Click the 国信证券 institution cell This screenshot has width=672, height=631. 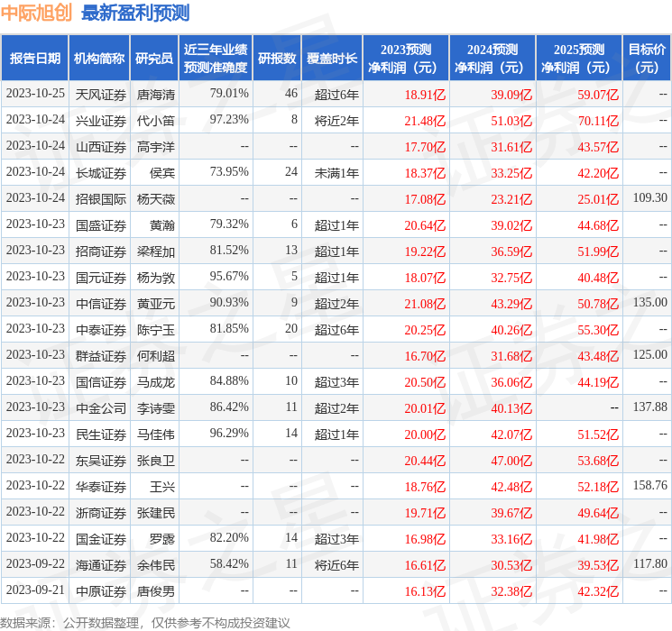click(x=101, y=381)
